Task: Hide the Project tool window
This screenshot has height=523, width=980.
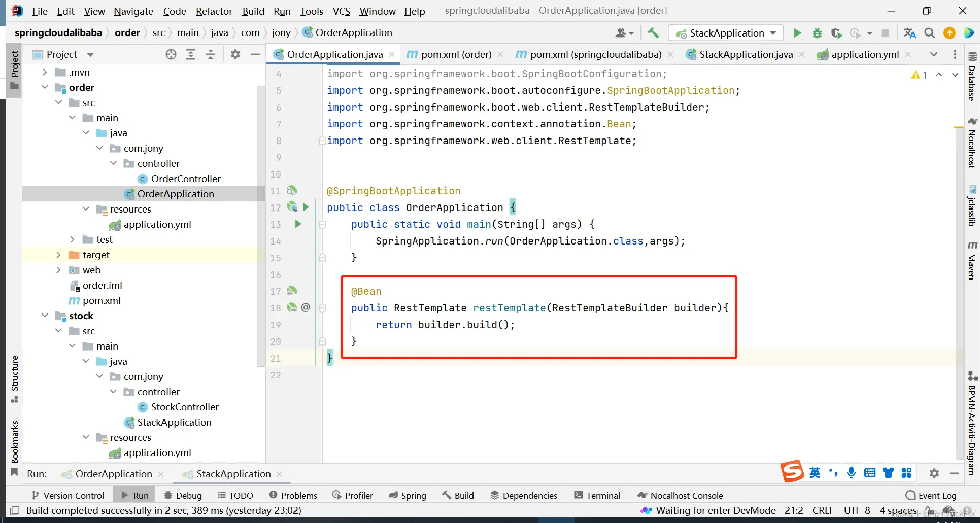Action: [255, 54]
